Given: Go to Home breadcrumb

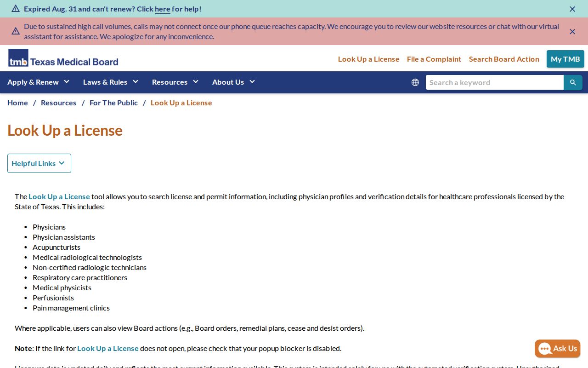Looking at the screenshot, I should (x=17, y=103).
